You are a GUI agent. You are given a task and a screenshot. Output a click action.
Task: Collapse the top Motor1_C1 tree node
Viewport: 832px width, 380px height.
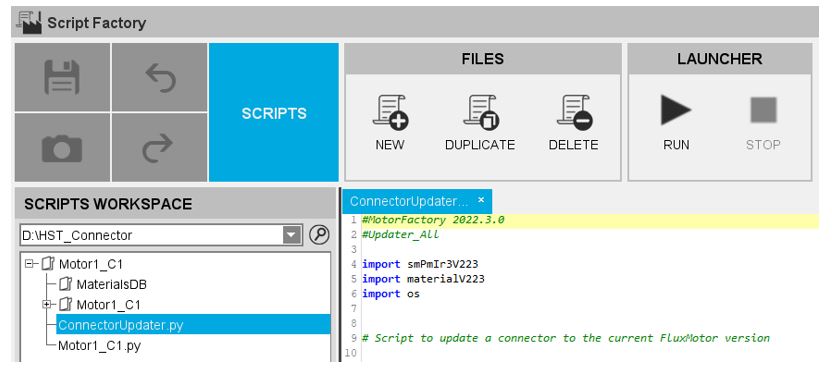coord(29,264)
